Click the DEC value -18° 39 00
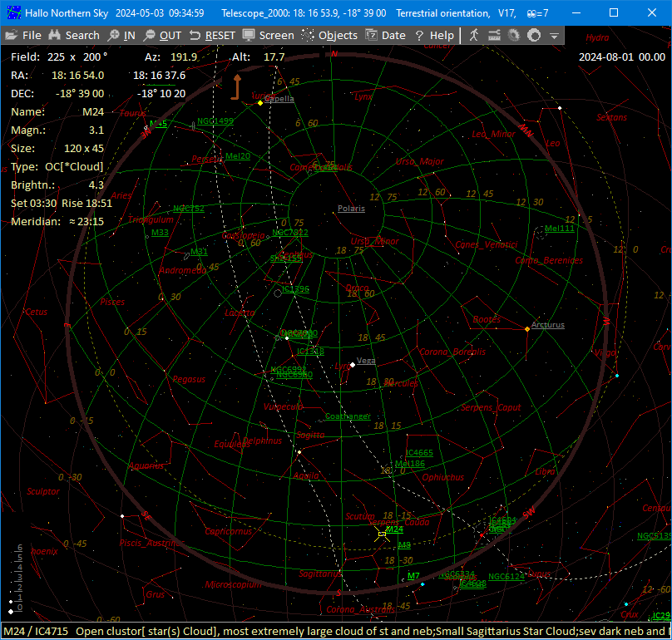This screenshot has height=640, width=672. point(80,94)
